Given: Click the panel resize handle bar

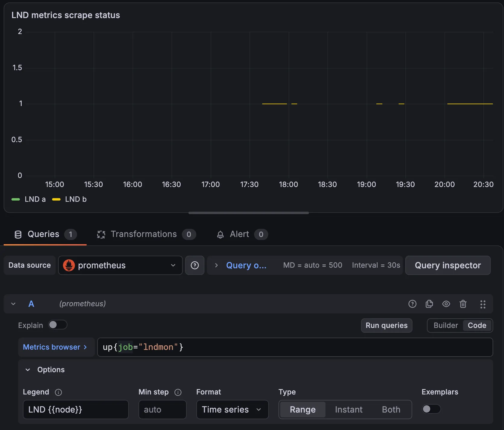Looking at the screenshot, I should click(x=249, y=213).
